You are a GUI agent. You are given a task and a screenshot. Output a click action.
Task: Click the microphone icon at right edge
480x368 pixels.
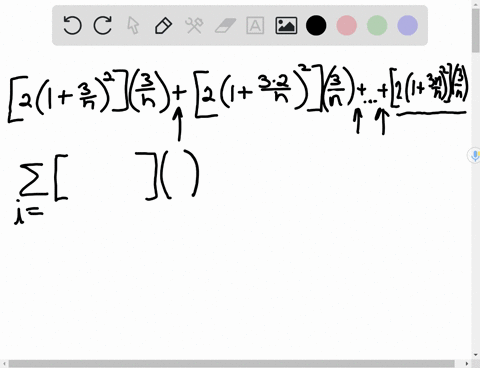(475, 156)
